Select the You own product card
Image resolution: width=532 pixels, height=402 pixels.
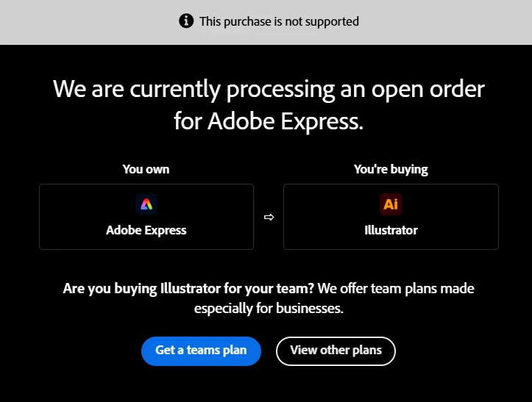[x=146, y=217]
